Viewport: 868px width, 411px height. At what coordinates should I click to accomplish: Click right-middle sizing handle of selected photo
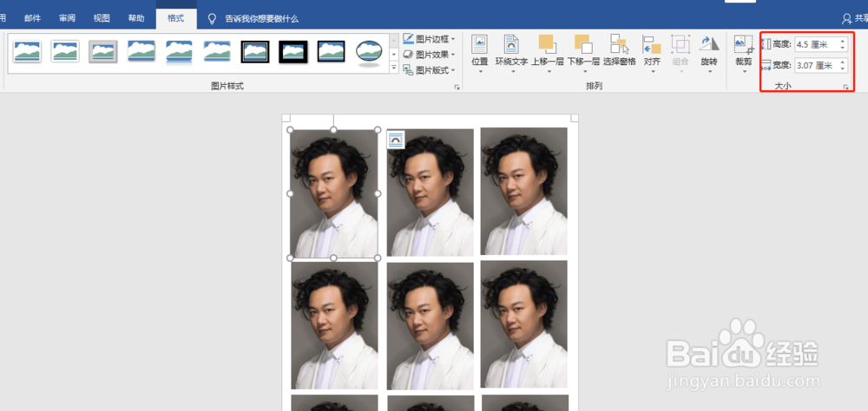tap(378, 193)
